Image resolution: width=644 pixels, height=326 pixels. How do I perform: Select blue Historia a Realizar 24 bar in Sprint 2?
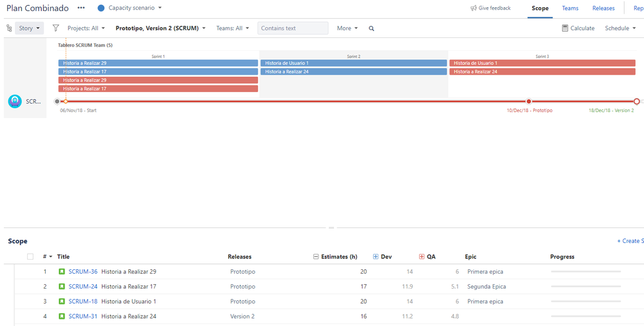click(x=354, y=72)
